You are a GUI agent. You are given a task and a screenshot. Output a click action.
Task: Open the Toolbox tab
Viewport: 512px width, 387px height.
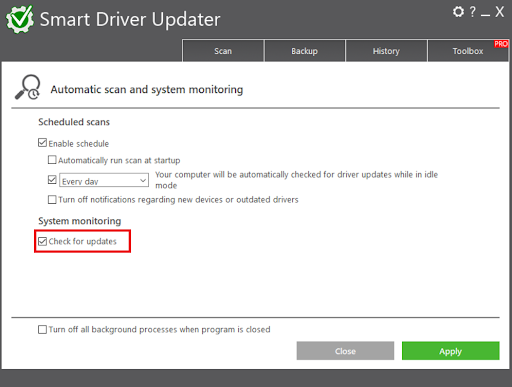point(468,51)
